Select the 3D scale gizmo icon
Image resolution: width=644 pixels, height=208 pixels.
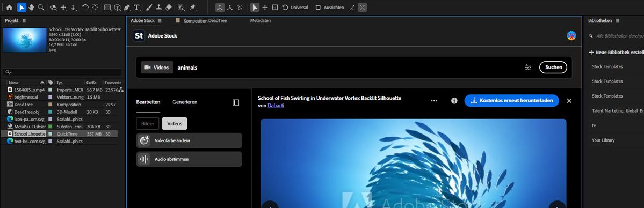click(275, 8)
